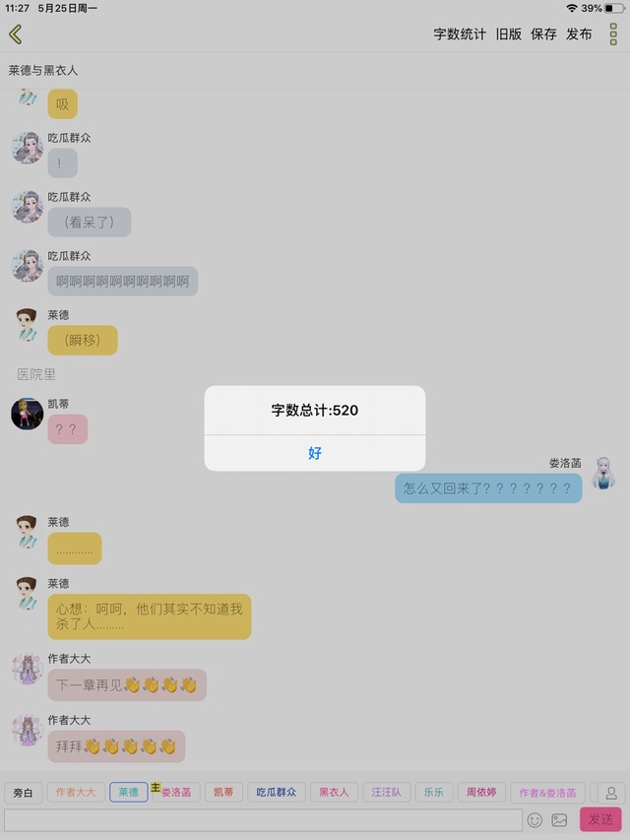The height and width of the screenshot is (840, 630).
Task: Tap the insert image icon
Action: [x=559, y=819]
